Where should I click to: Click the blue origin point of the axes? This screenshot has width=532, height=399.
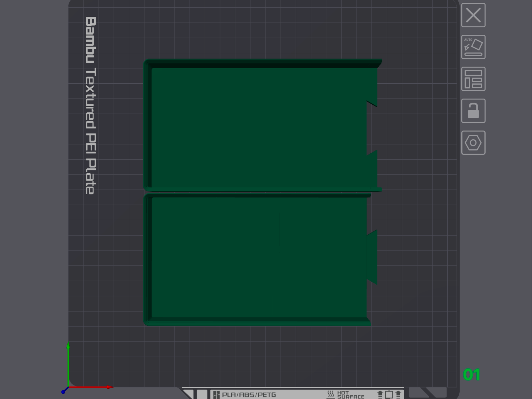[x=63, y=392]
